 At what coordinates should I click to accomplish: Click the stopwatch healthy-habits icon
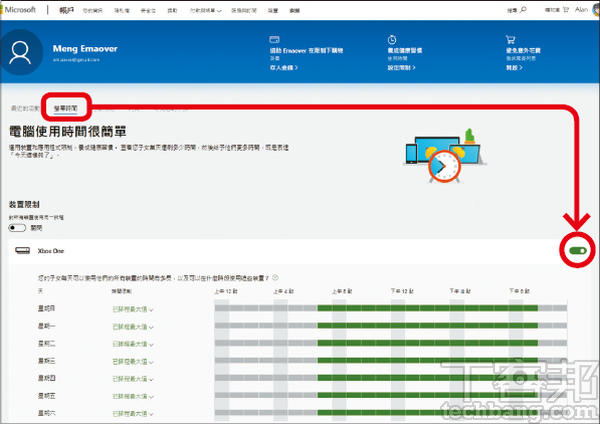click(x=392, y=39)
